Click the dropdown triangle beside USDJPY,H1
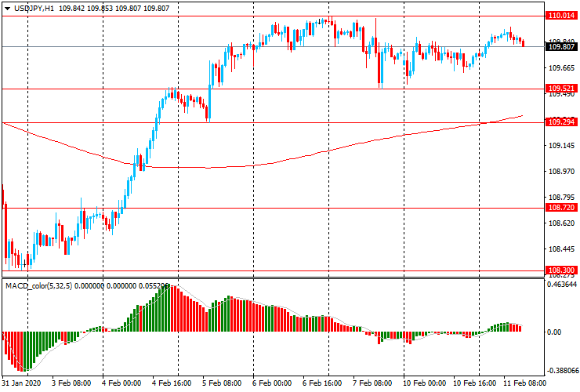Screen dimensions: 580x392 (7, 9)
